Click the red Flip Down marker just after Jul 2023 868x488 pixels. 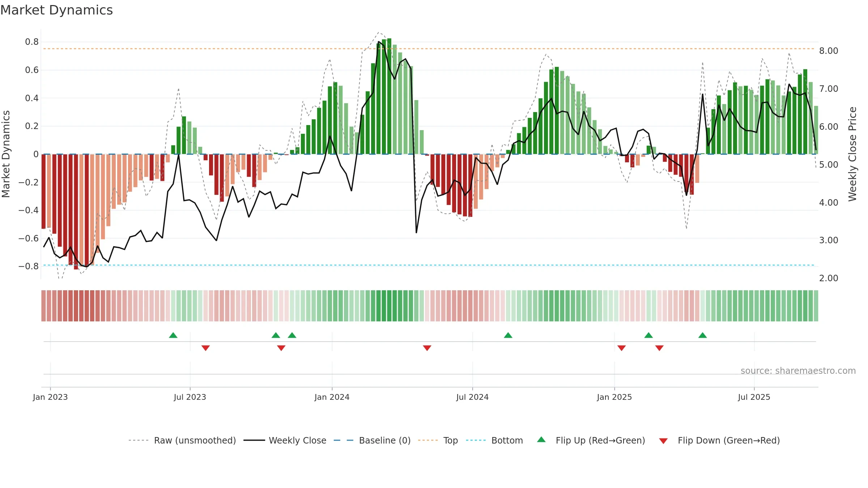[x=205, y=348]
